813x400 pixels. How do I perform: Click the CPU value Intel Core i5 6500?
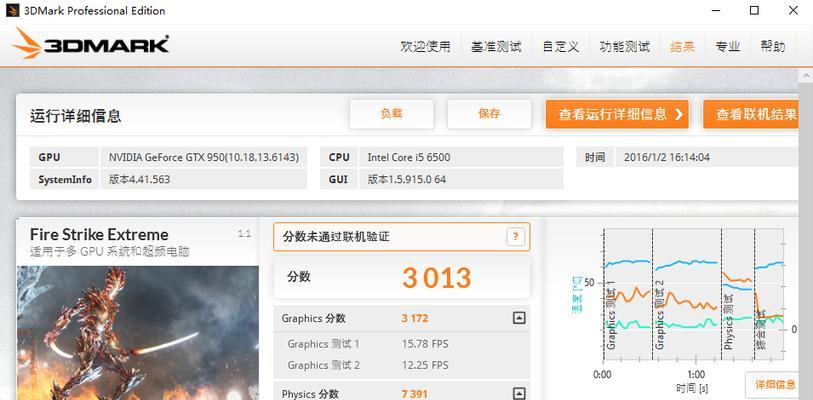[x=461, y=157]
